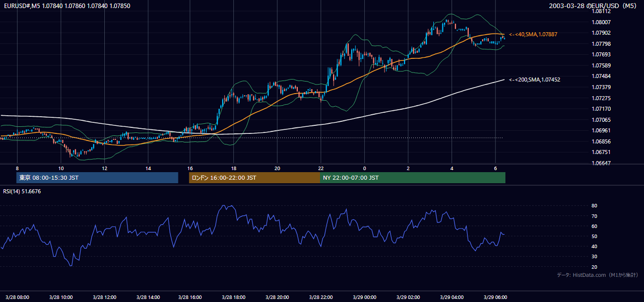Click price axis value 1.07484
This screenshot has width=644, height=302.
[x=601, y=76]
